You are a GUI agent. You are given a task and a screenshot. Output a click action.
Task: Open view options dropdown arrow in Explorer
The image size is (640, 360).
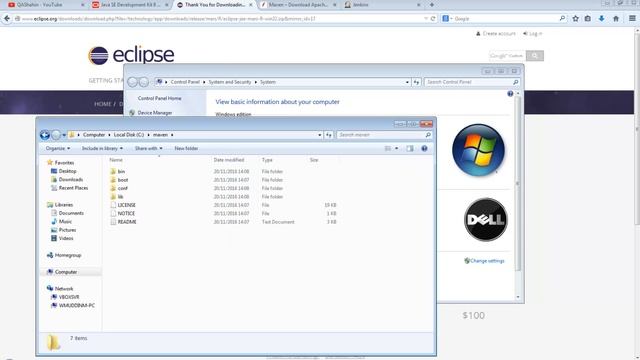[396, 149]
